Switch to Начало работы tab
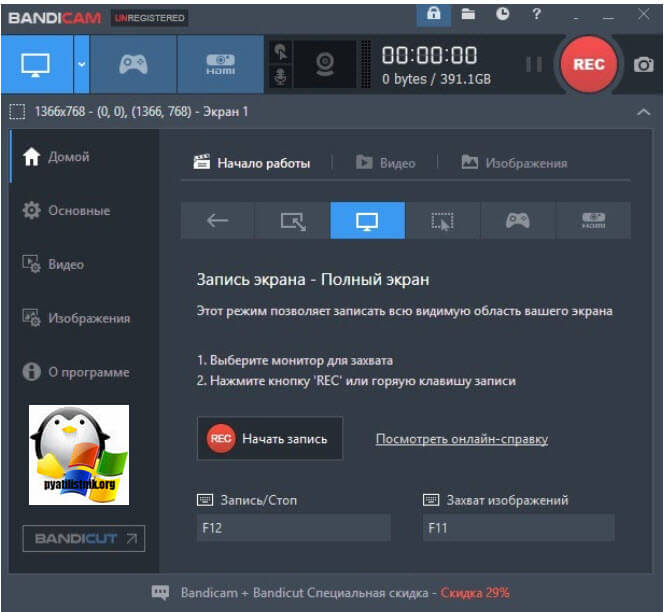Viewport: 666px width, 612px height. pyautogui.click(x=252, y=163)
